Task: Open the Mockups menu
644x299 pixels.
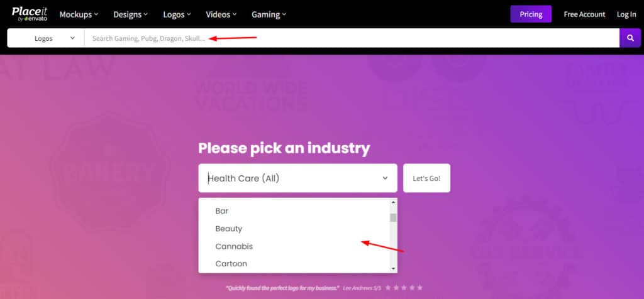Action: click(79, 14)
